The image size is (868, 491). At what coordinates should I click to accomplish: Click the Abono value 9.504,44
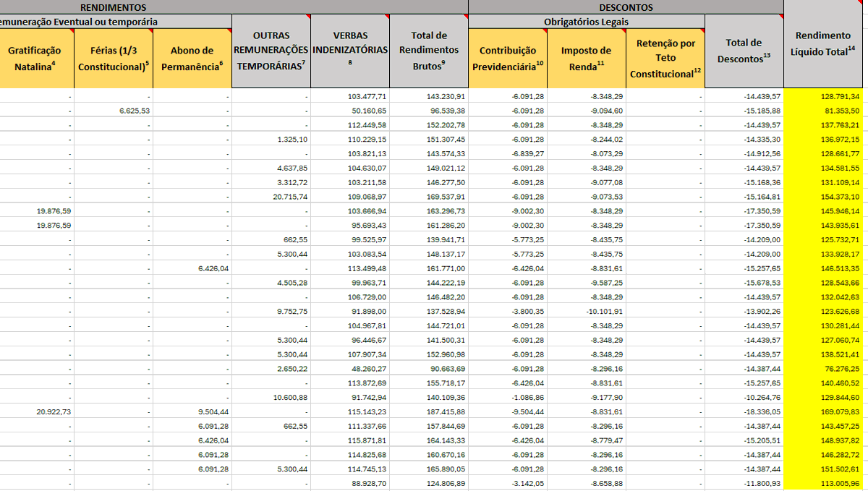pyautogui.click(x=192, y=411)
